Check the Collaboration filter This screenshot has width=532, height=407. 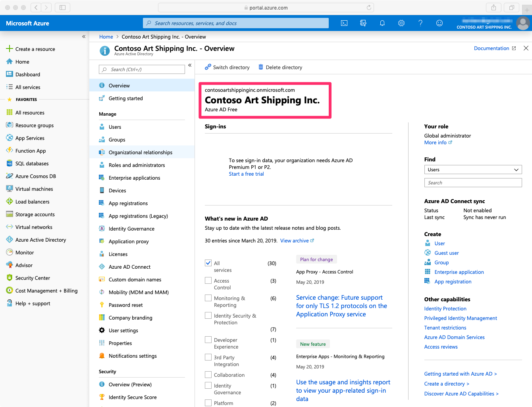point(208,375)
